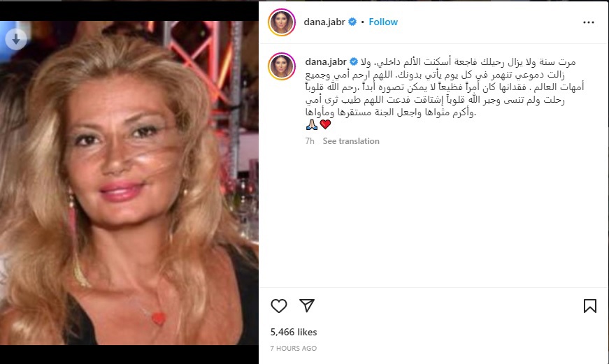The image size is (609, 364).
Task: Click the Arabic caption text
Action: coord(445,87)
